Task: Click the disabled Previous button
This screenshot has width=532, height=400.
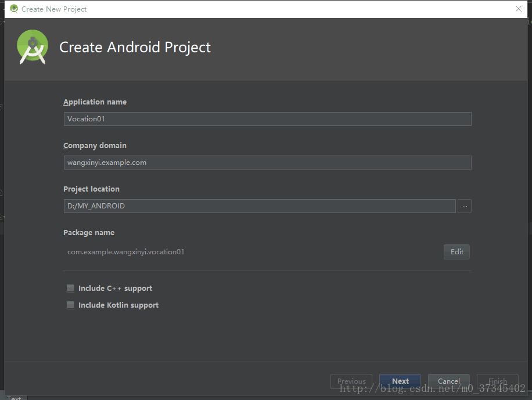Action: point(351,381)
